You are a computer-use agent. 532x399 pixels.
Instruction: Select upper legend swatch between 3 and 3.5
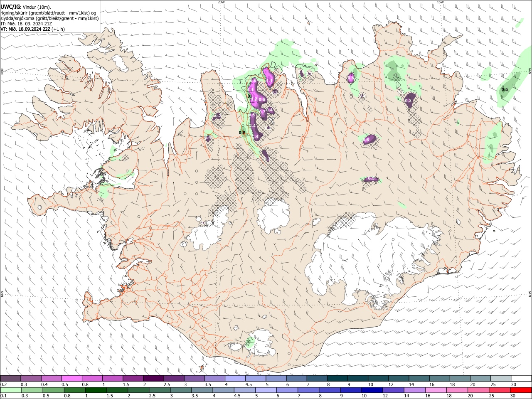[194, 378]
